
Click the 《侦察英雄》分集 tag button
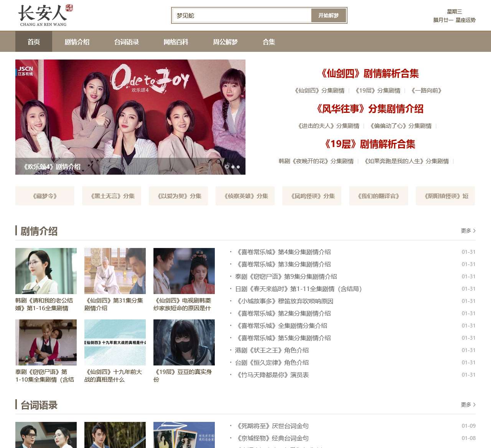click(245, 196)
